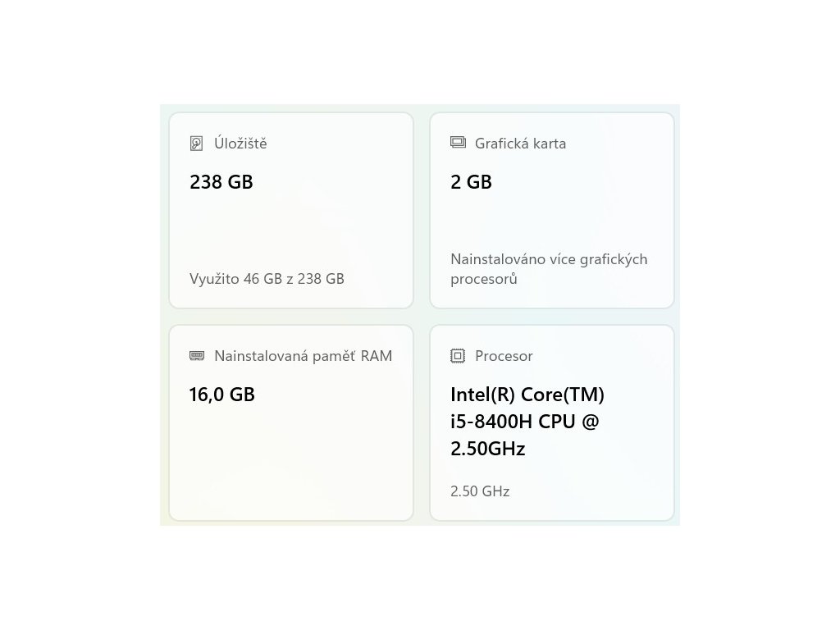Click the Intel(R) Core(TM) processor name line

click(x=527, y=395)
